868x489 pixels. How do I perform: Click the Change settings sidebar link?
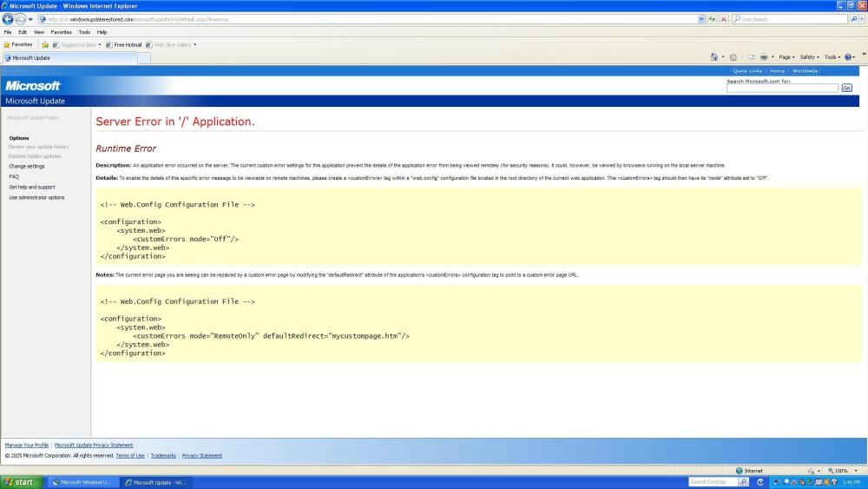pos(26,166)
